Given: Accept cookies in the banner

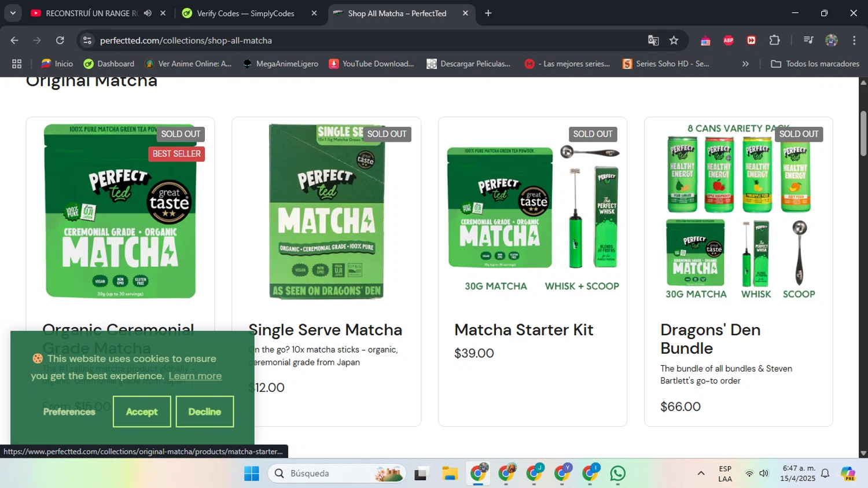Looking at the screenshot, I should tap(142, 412).
